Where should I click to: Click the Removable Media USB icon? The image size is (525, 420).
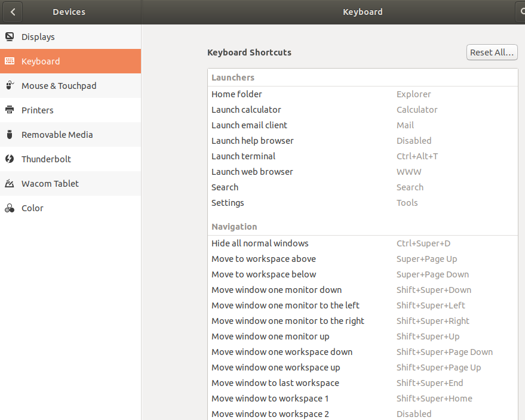10,134
